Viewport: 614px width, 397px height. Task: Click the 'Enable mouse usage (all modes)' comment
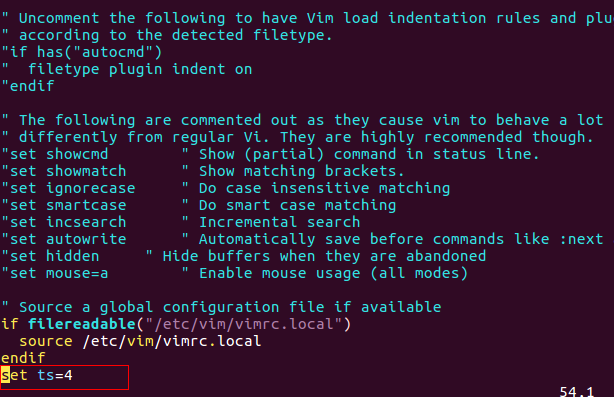click(334, 273)
